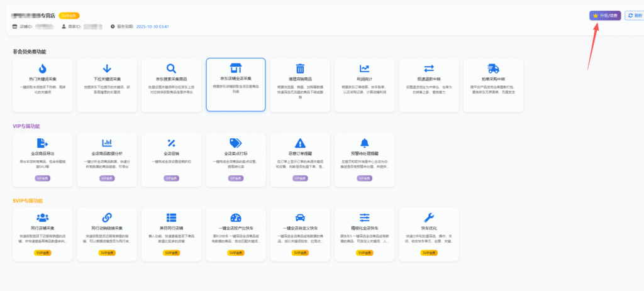The image size is (644, 291).
Task: Click the 升级/续费 button
Action: click(605, 15)
